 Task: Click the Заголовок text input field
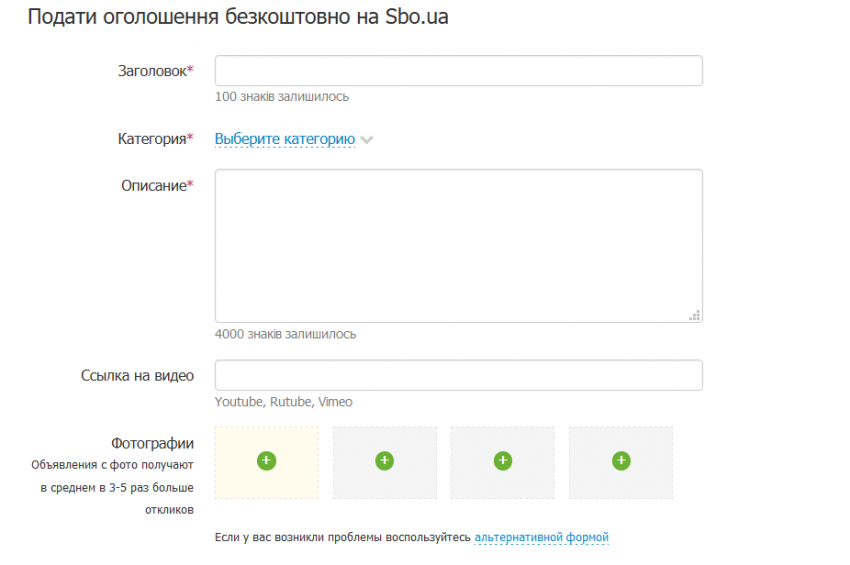pyautogui.click(x=458, y=71)
